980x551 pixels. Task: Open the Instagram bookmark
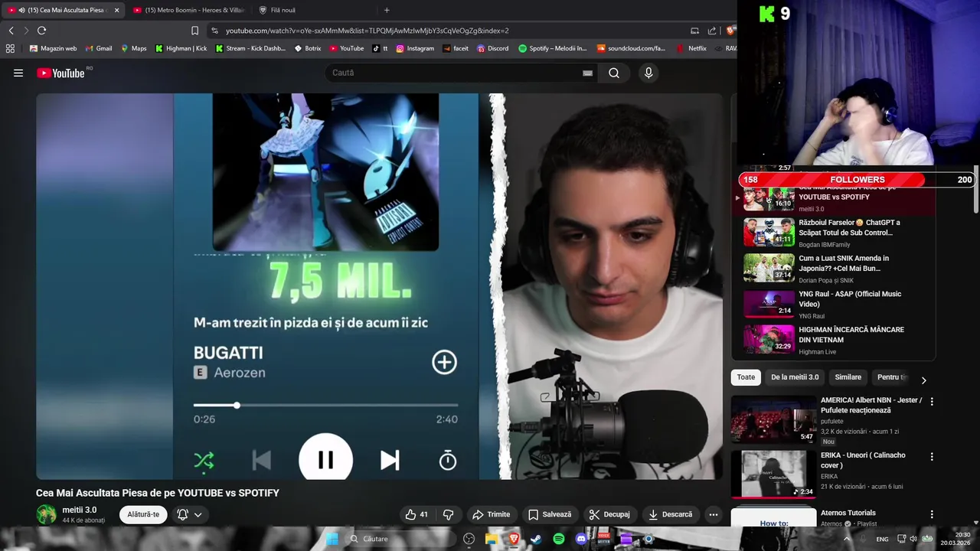(415, 48)
